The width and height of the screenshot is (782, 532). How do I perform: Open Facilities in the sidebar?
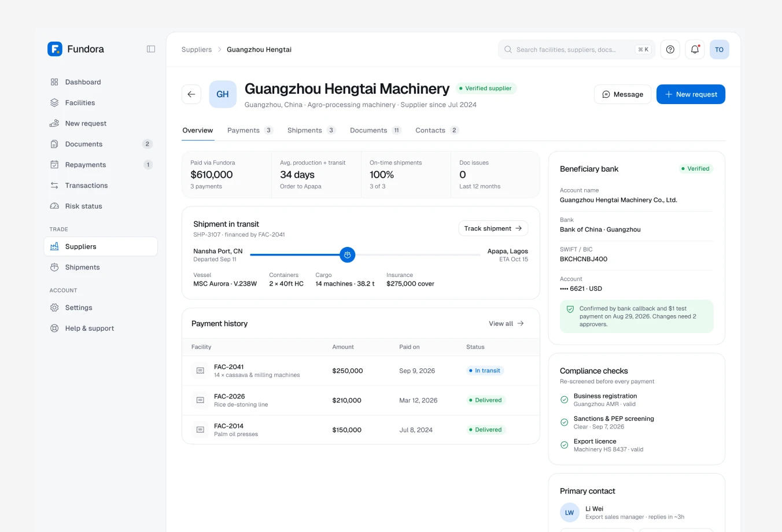tap(101, 103)
